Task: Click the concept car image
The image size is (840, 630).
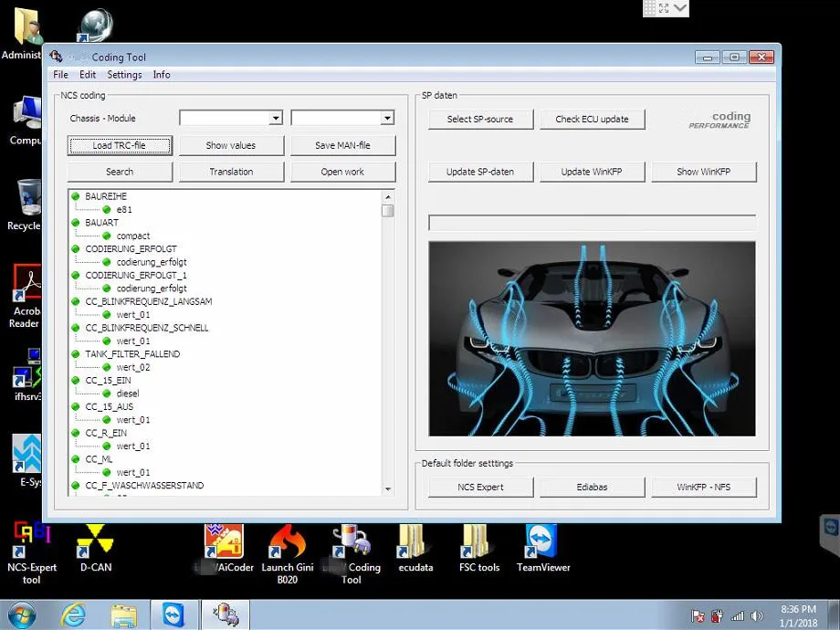Action: coord(592,339)
